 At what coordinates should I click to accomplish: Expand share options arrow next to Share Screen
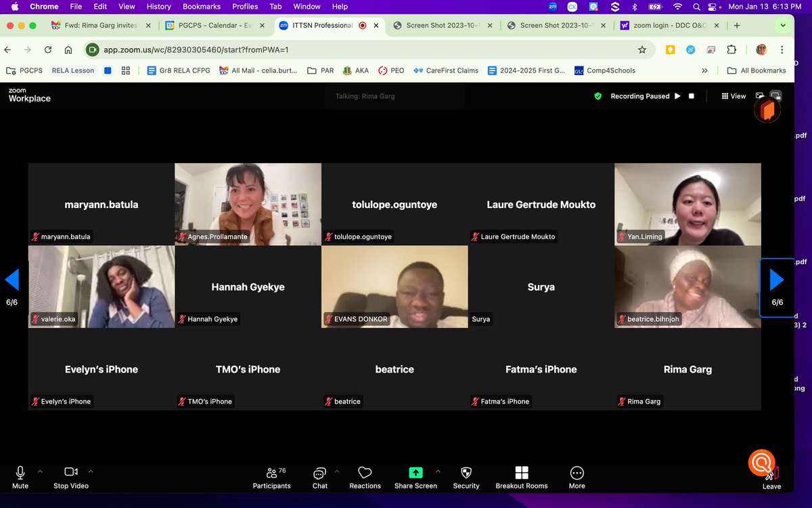(437, 471)
